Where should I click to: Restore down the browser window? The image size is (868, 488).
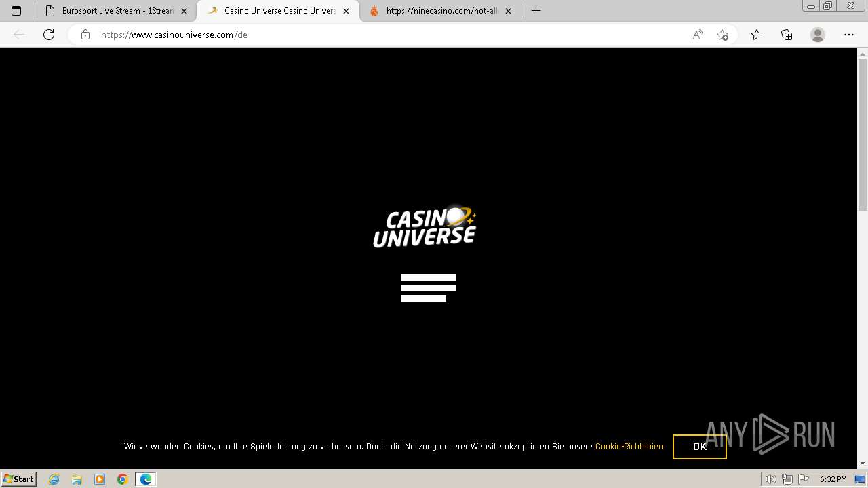[827, 6]
